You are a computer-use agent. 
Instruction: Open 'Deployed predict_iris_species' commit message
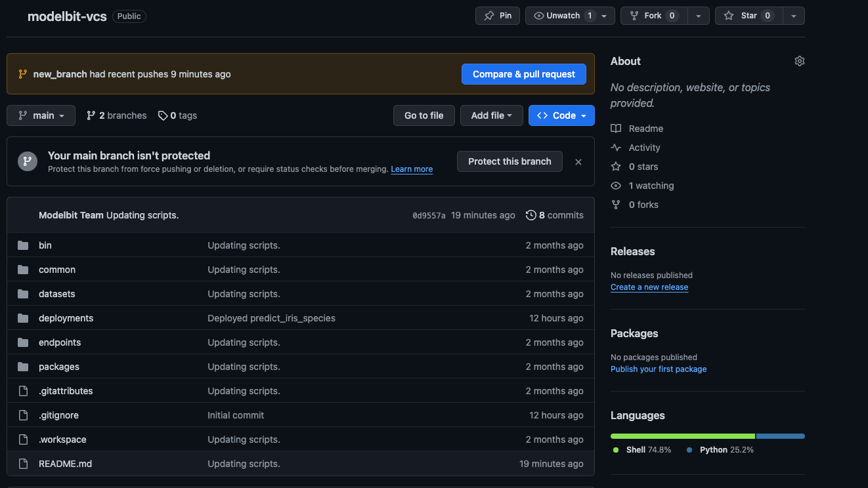271,318
